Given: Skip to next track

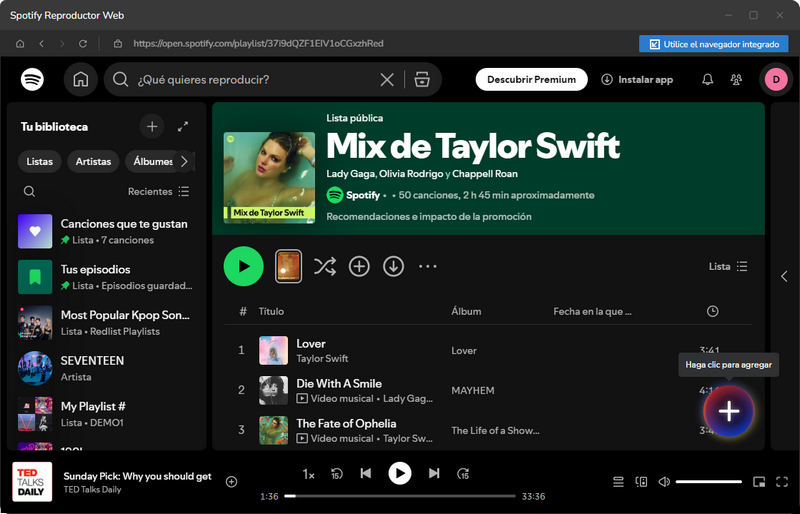Looking at the screenshot, I should tap(434, 474).
